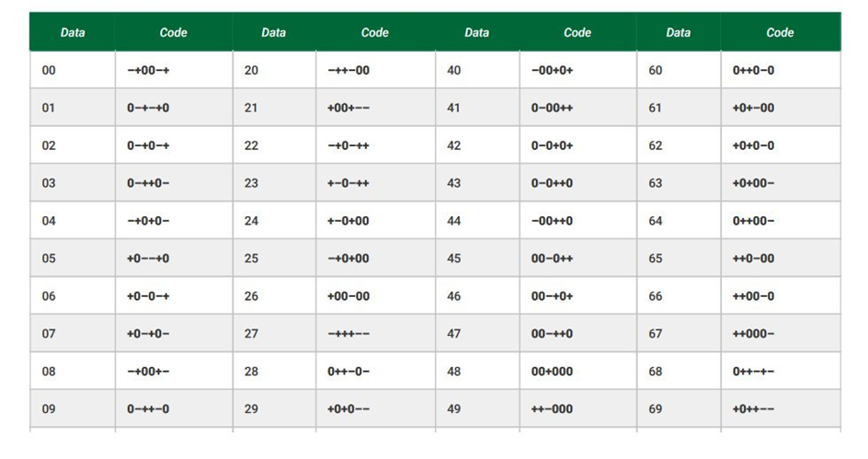Select the second Code column header

[x=375, y=33]
